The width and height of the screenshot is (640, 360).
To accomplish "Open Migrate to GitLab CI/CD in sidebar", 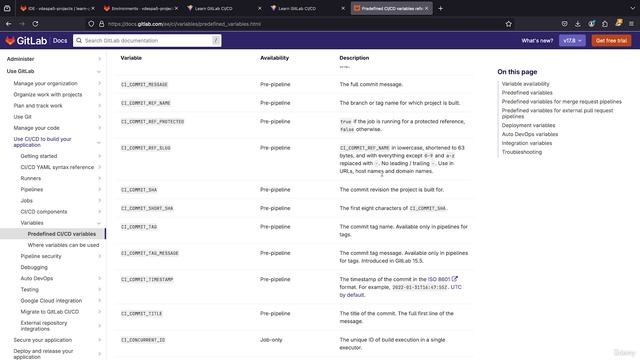I will pos(50,311).
